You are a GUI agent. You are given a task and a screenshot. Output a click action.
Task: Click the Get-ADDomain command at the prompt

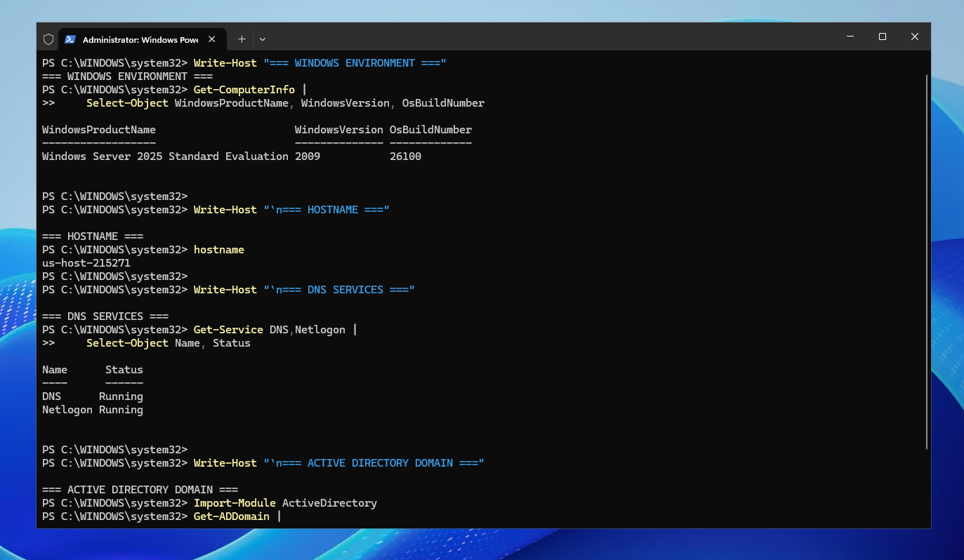pos(232,516)
